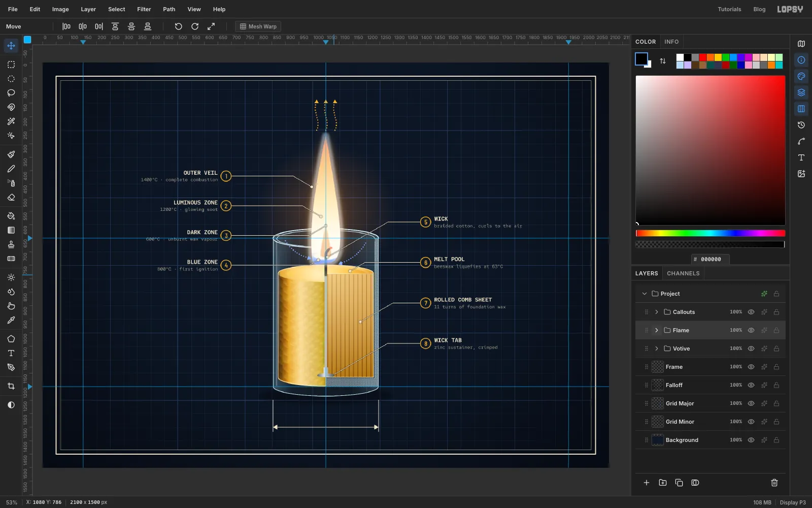Hide the Grid Major layer
Viewport: 812px width, 508px height.
[751, 403]
